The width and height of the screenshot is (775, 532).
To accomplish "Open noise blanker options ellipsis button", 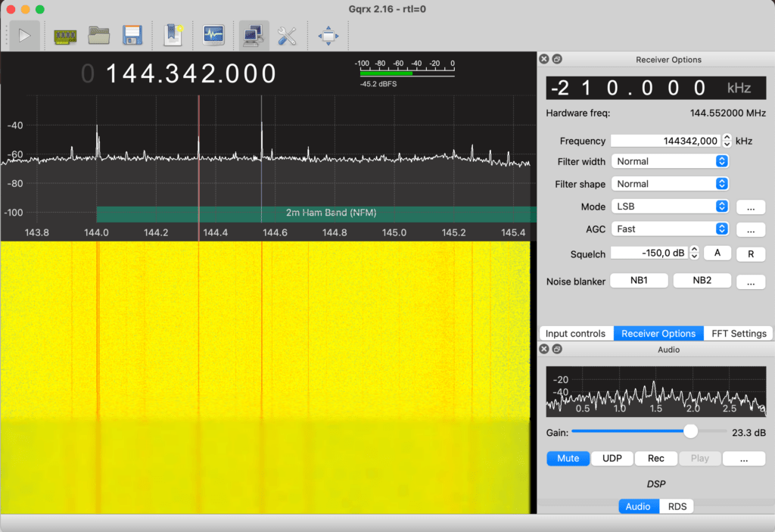I will point(751,282).
